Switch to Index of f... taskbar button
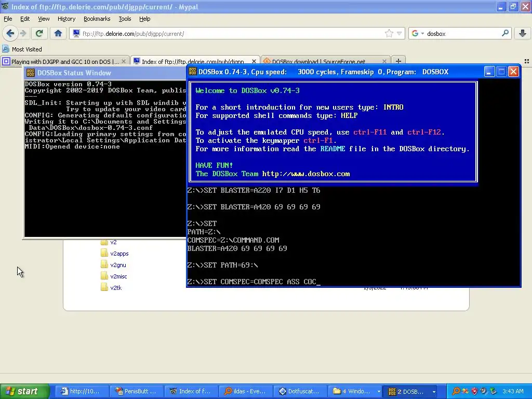This screenshot has width=532, height=399. click(191, 391)
